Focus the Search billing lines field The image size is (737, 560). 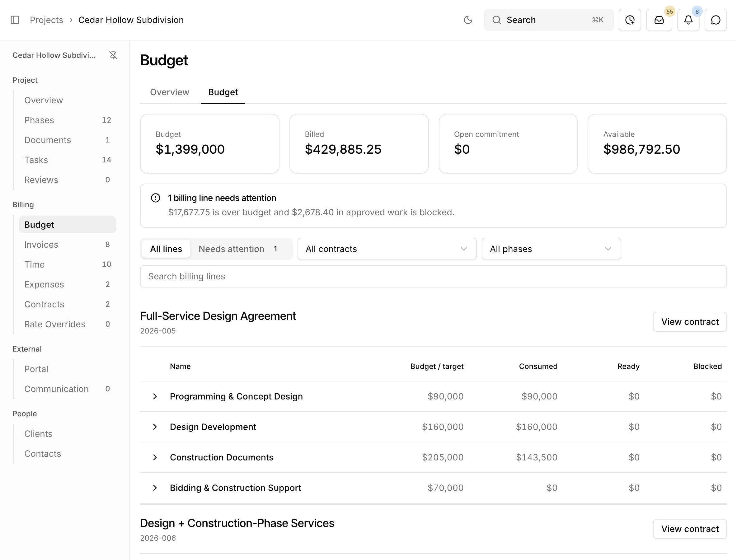pos(433,276)
